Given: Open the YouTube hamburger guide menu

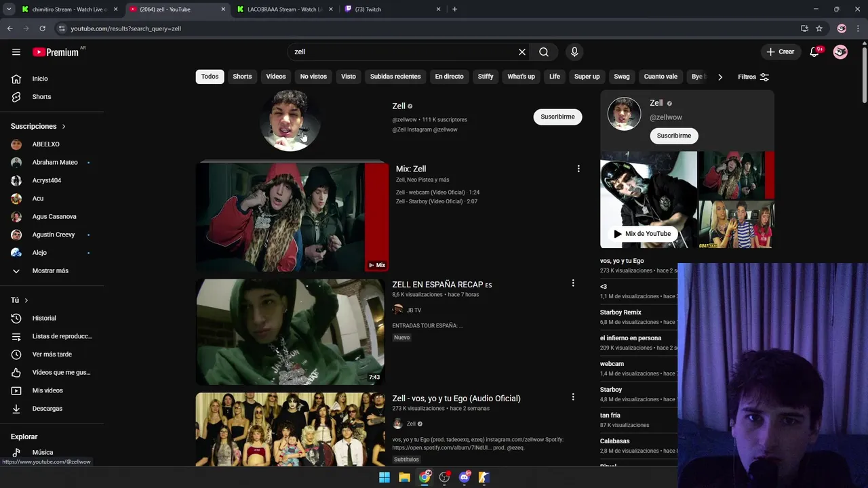Looking at the screenshot, I should [16, 52].
